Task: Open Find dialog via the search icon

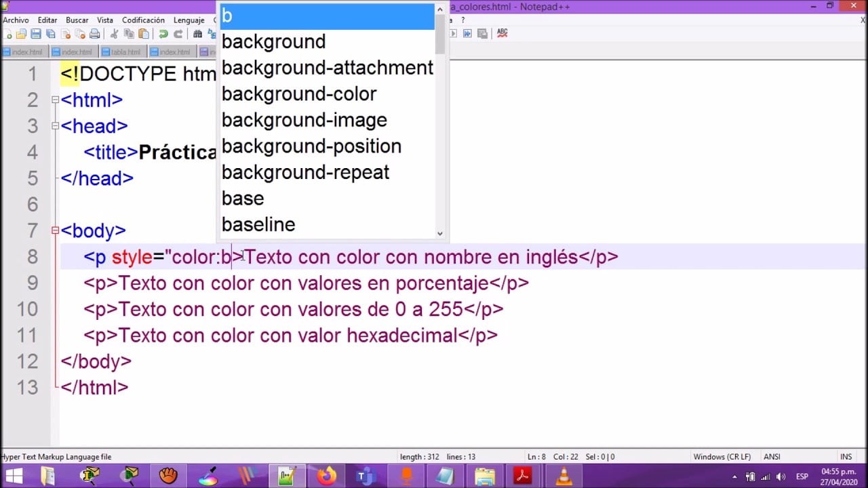Action: [198, 34]
